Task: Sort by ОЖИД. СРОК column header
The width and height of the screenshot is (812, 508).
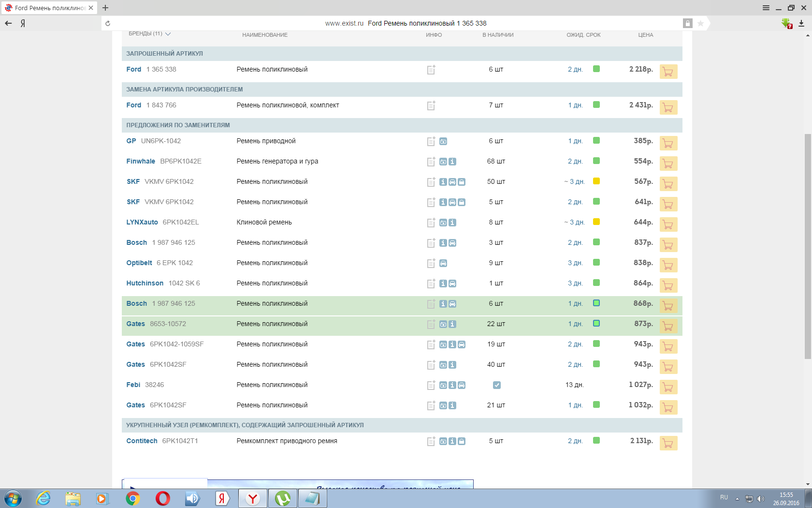Action: click(583, 35)
